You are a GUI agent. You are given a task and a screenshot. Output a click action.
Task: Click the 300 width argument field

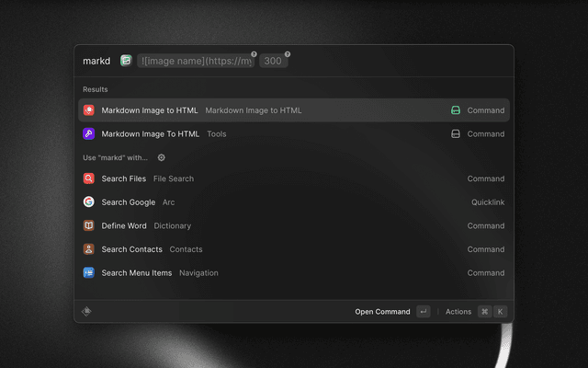click(272, 62)
